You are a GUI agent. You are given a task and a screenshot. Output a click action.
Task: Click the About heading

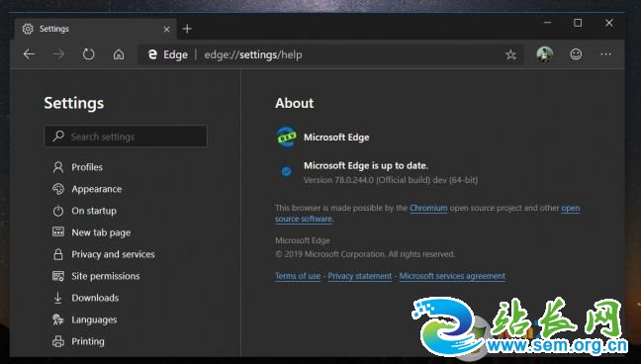295,103
